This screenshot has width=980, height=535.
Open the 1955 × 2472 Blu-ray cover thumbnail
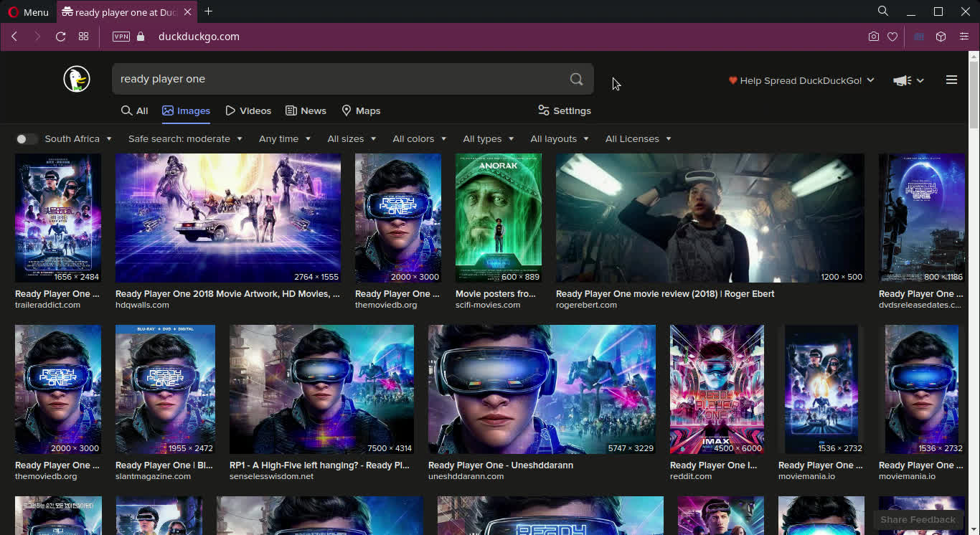(x=165, y=389)
